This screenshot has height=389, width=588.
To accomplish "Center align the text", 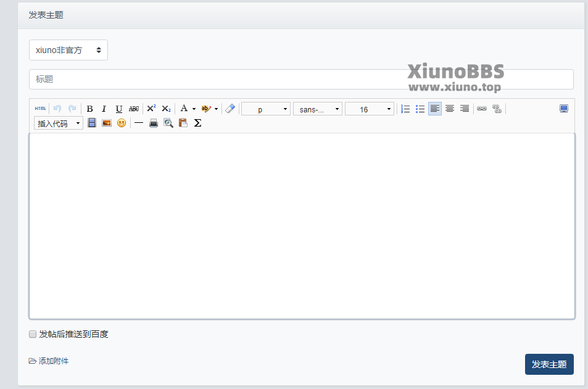I will 450,109.
